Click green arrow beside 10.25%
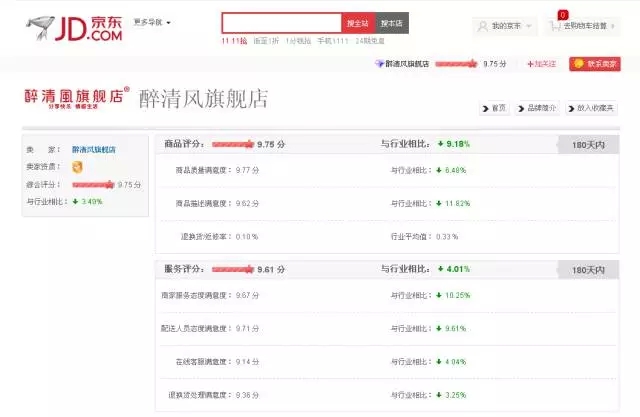640x417 pixels. click(439, 295)
